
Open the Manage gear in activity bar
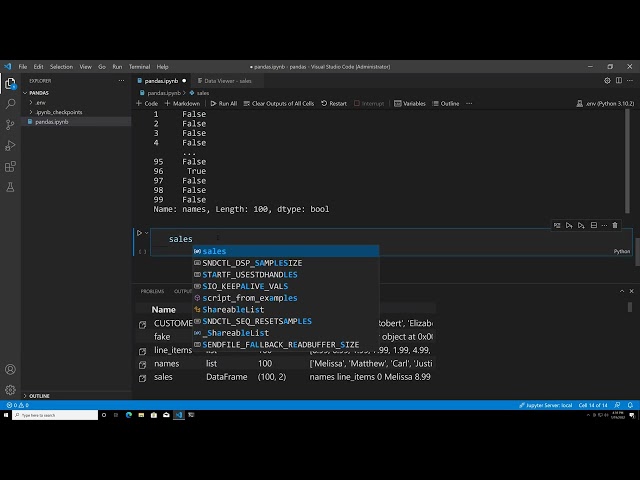pos(10,390)
